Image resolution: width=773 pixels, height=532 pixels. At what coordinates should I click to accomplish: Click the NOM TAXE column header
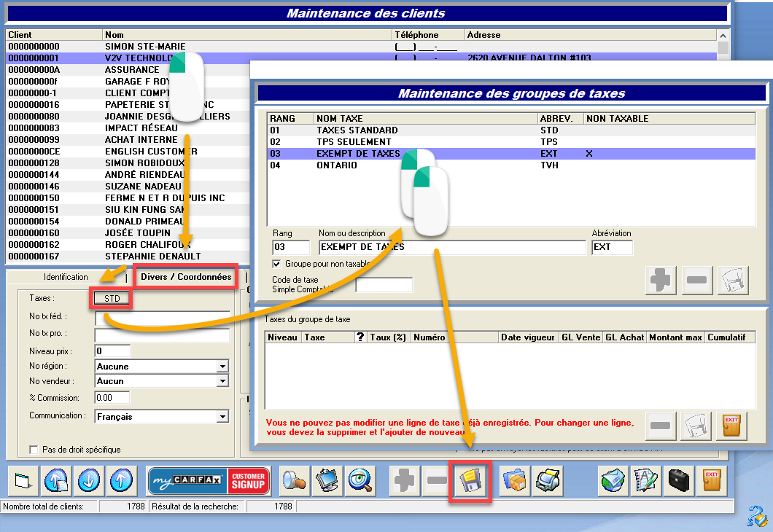(425, 119)
